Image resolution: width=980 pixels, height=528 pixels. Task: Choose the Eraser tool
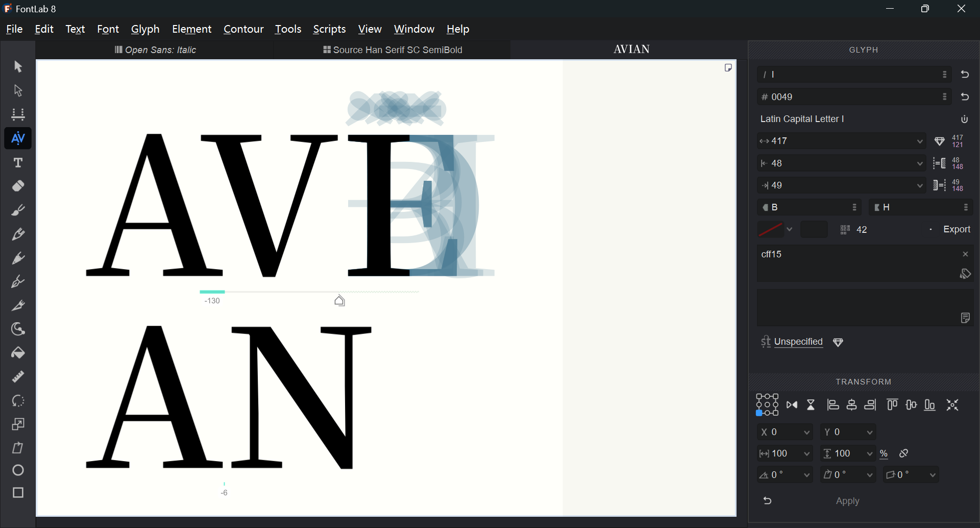(18, 186)
